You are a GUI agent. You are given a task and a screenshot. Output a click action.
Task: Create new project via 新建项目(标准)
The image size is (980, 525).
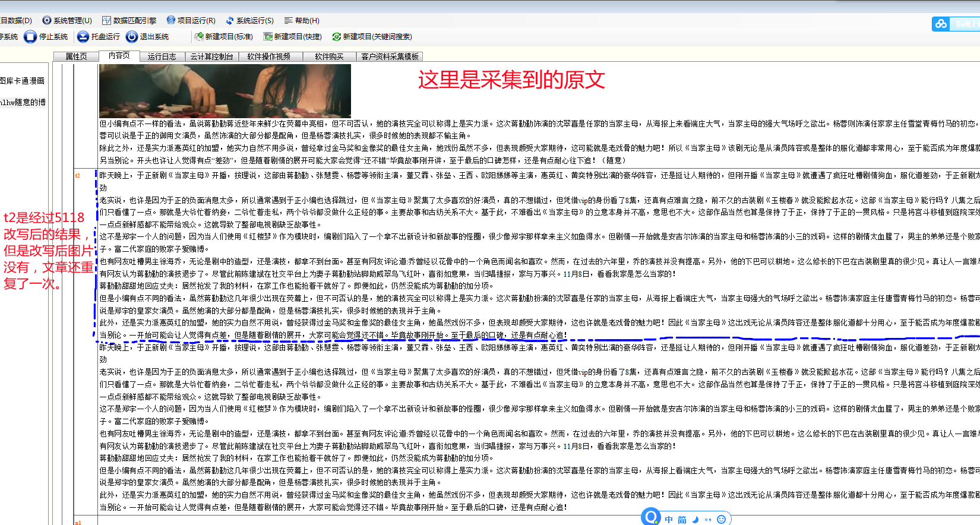pyautogui.click(x=224, y=37)
